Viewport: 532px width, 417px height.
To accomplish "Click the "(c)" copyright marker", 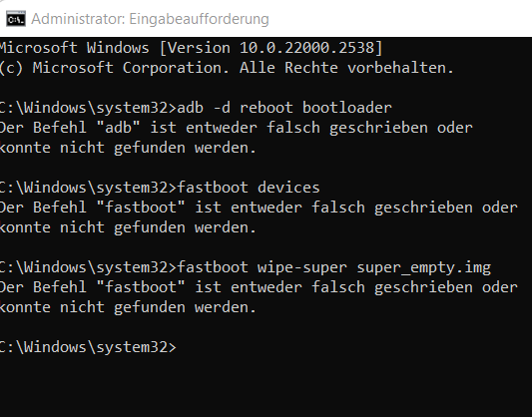I will 11,68.
